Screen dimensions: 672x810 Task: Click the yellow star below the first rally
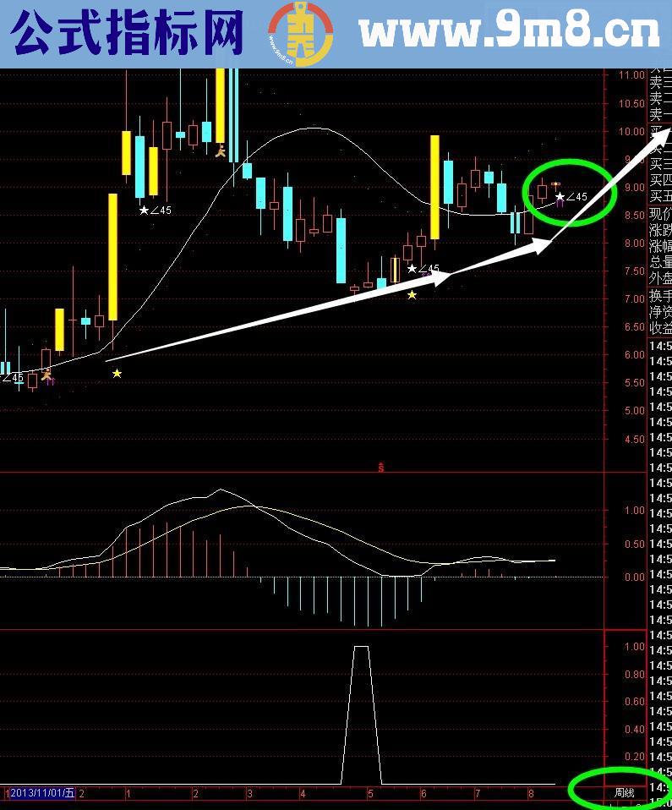pos(117,373)
